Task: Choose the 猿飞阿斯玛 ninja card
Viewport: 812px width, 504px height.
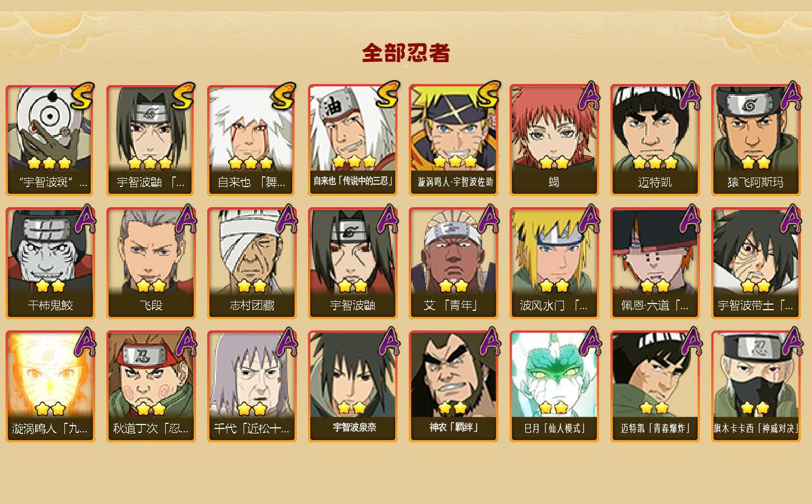Action: 755,140
